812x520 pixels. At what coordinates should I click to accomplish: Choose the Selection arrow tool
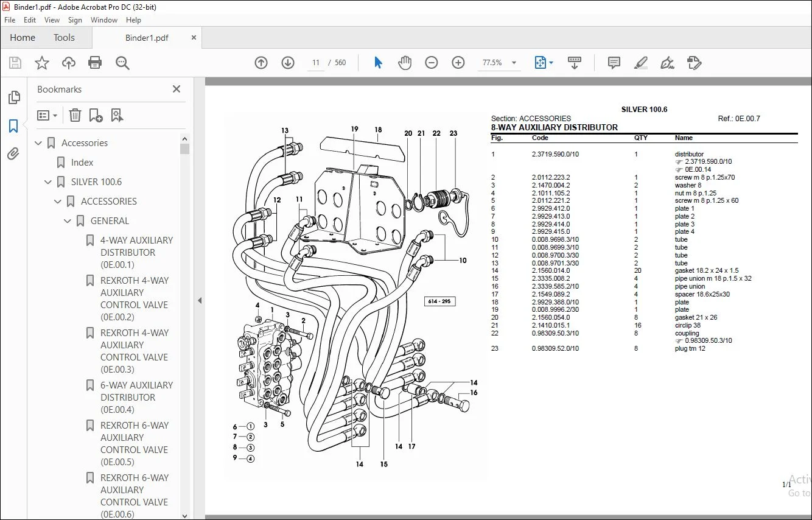click(378, 63)
